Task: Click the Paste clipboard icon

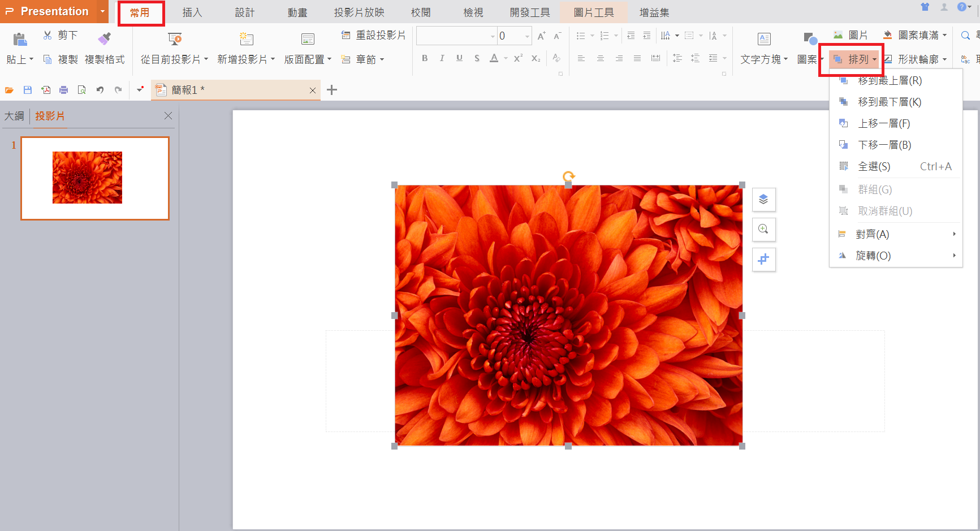Action: coord(20,39)
